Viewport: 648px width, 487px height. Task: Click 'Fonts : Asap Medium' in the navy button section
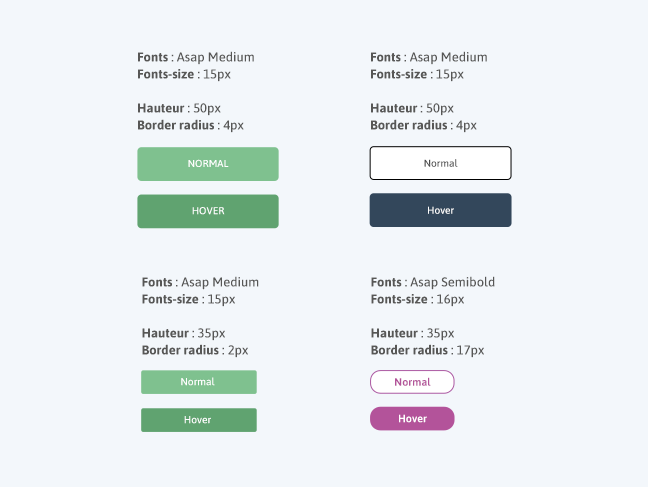coord(429,57)
